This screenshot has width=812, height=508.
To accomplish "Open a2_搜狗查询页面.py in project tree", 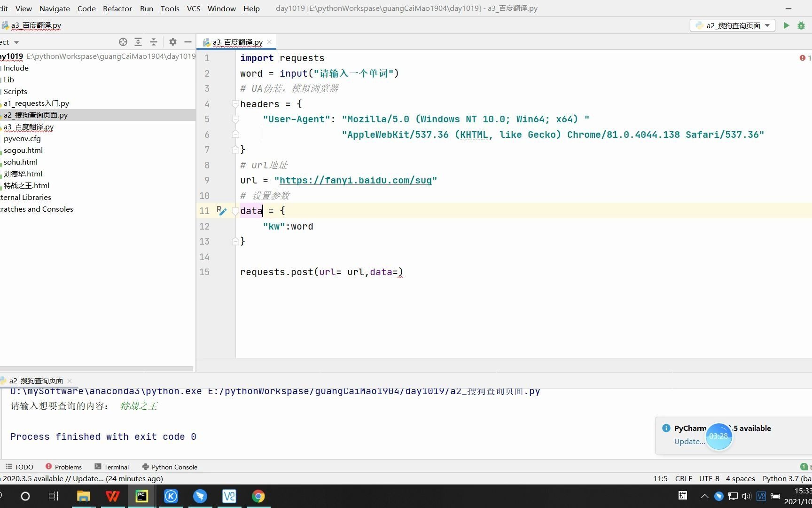I will [36, 115].
